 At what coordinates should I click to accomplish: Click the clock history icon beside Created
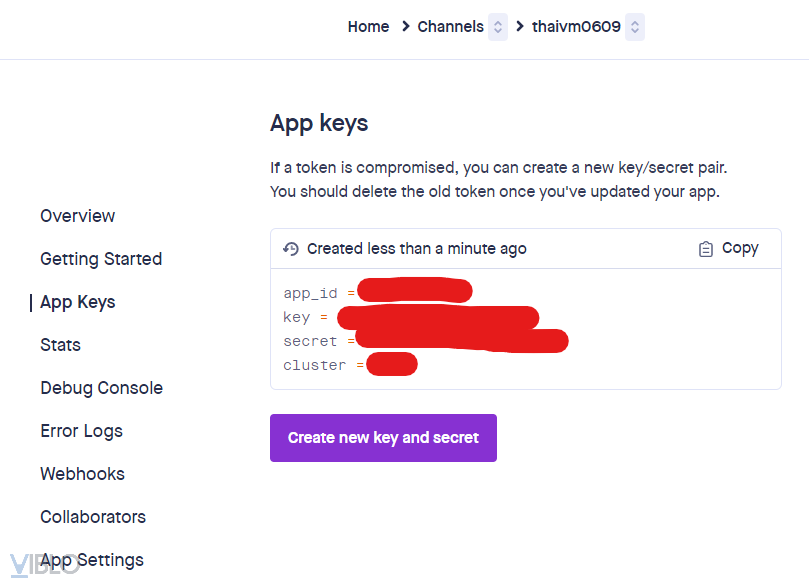click(x=291, y=249)
